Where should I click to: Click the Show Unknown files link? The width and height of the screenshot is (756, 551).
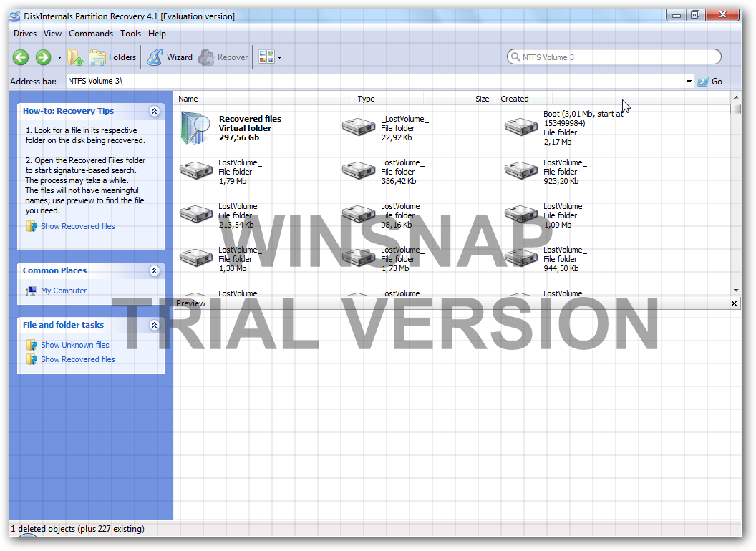point(74,345)
